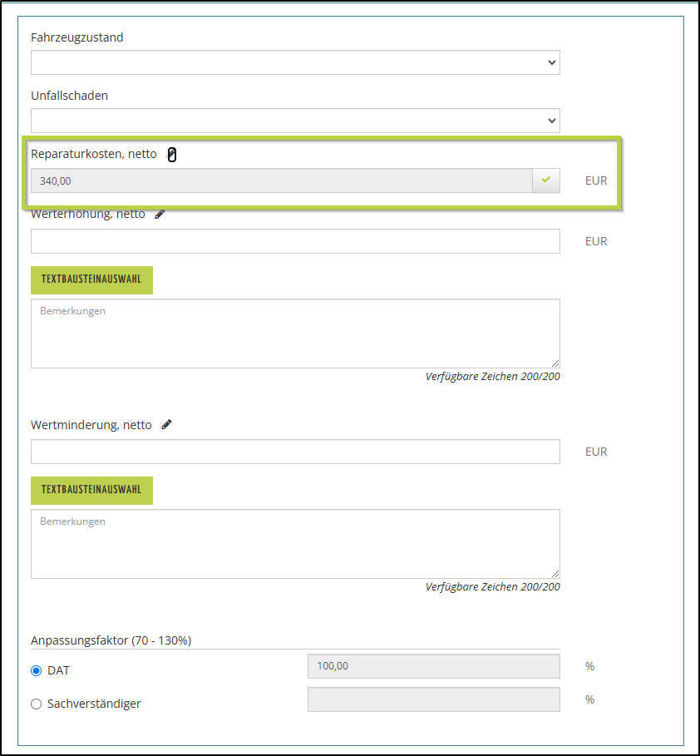
Task: Click into the Wertminderung, netto input field
Action: (295, 452)
